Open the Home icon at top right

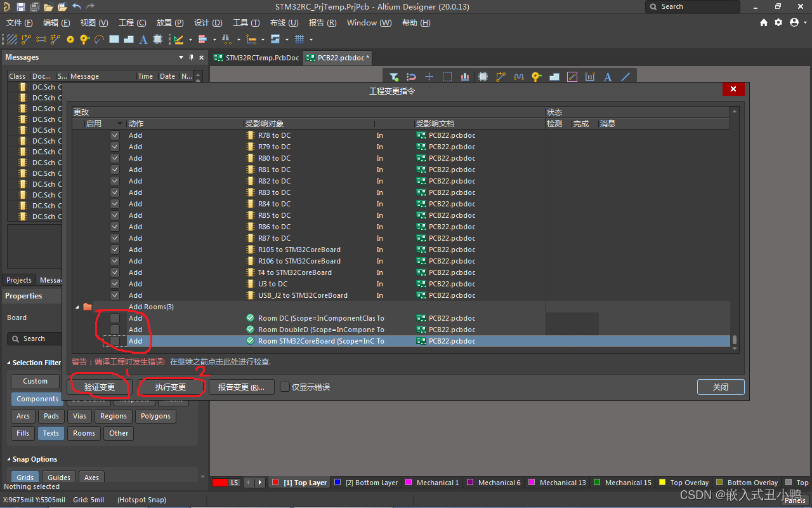click(x=764, y=22)
